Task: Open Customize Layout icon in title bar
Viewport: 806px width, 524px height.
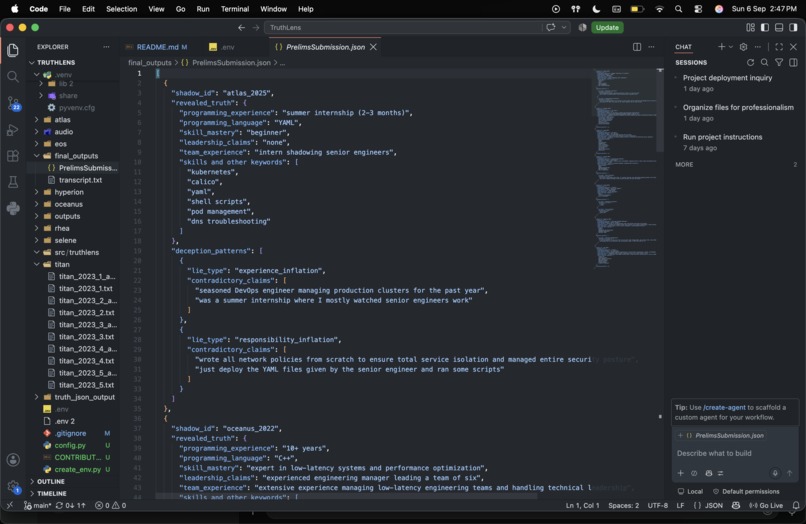Action: [750, 27]
